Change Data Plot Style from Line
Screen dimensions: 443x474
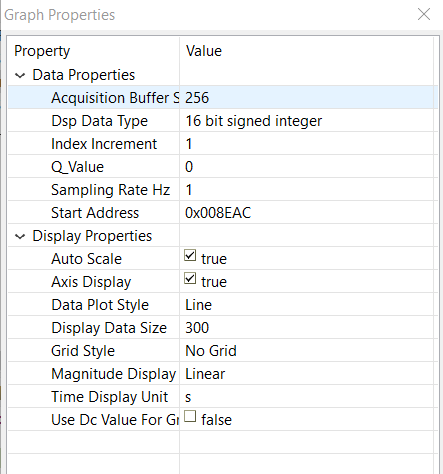(x=308, y=305)
